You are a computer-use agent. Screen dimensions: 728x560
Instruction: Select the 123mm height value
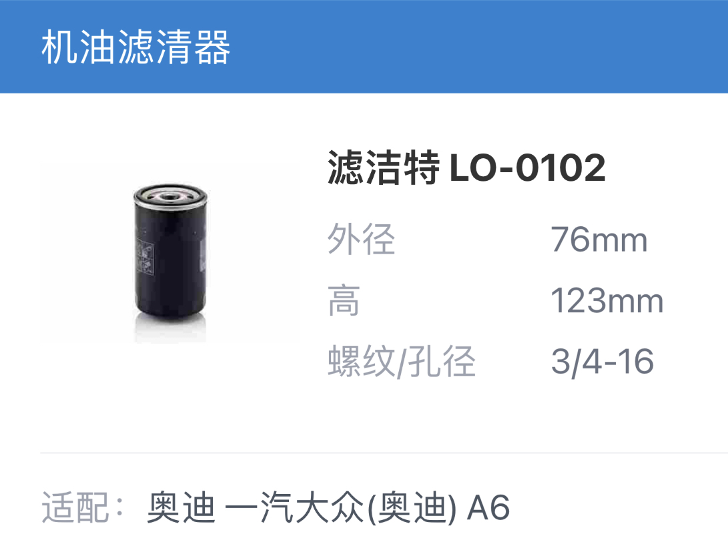tap(607, 301)
